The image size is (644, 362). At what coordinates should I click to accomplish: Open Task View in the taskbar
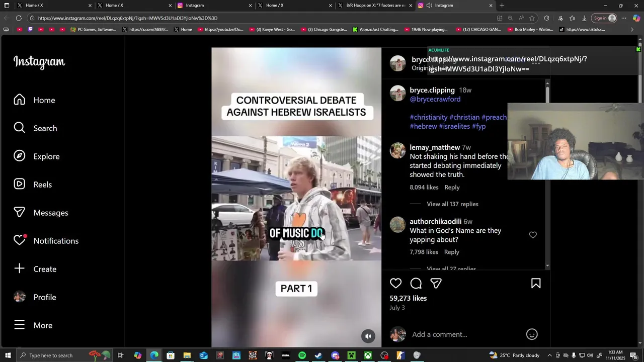click(x=121, y=355)
